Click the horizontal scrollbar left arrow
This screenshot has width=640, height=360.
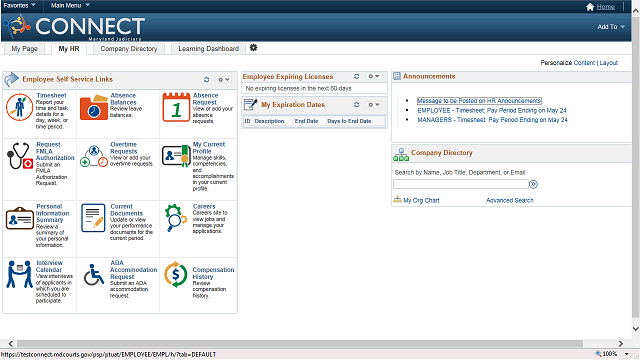coord(11,344)
